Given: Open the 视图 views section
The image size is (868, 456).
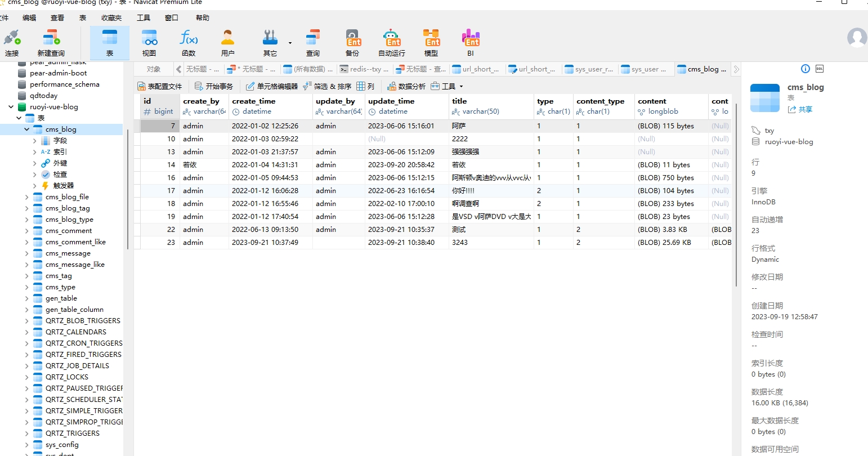Looking at the screenshot, I should [149, 43].
